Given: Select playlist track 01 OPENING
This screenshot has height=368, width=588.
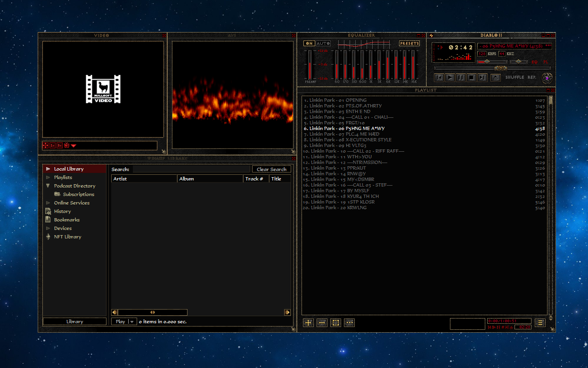Looking at the screenshot, I should click(x=425, y=100).
